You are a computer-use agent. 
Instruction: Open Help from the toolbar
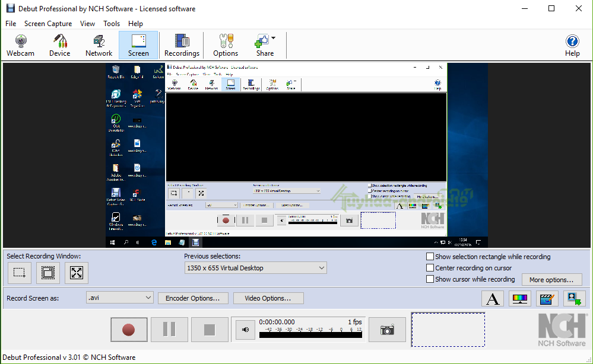[x=572, y=45]
